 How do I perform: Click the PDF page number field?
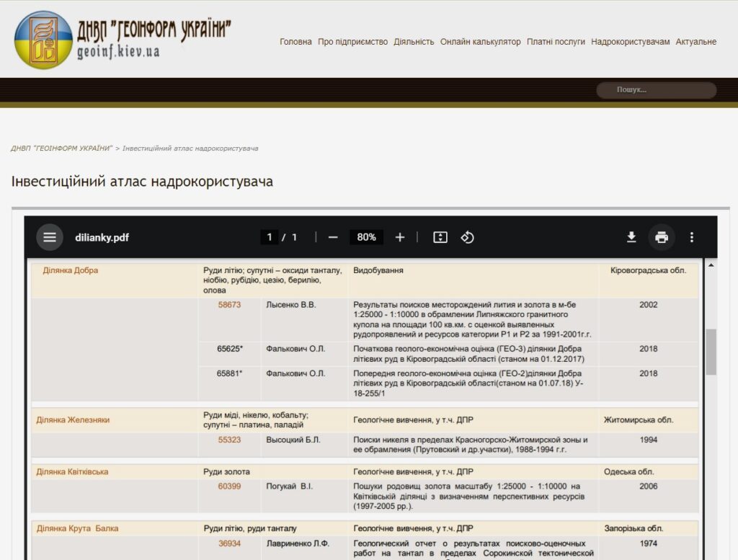coord(270,237)
